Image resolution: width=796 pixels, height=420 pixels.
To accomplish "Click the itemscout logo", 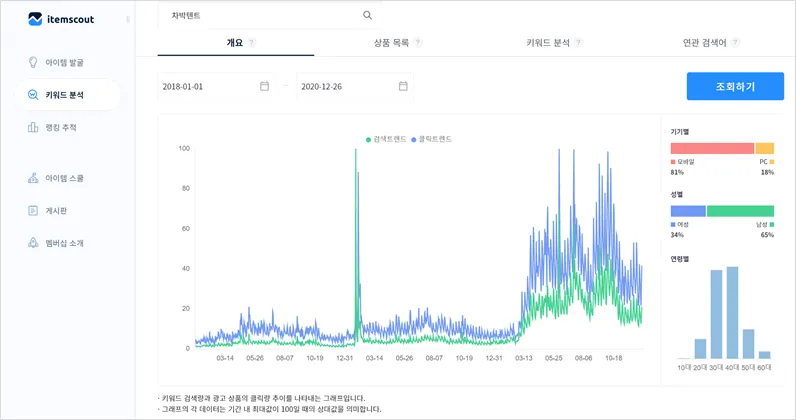I will click(x=61, y=19).
